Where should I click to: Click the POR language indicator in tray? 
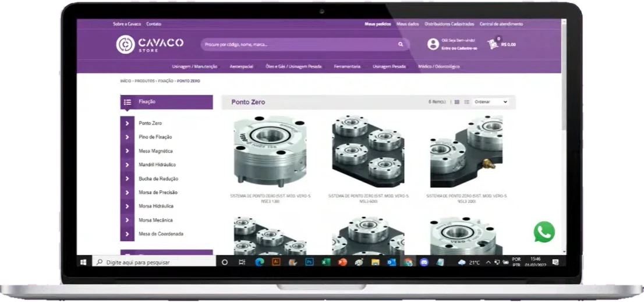516,260
